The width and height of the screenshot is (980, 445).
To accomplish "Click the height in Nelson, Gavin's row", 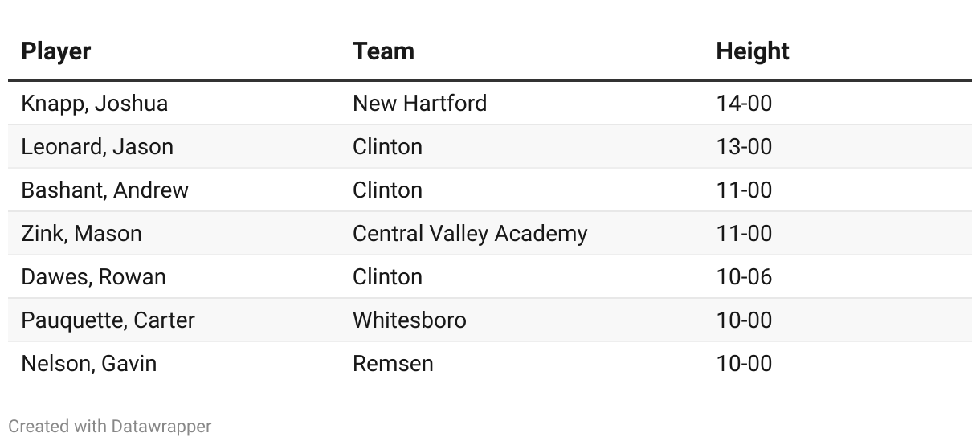I will pyautogui.click(x=744, y=364).
